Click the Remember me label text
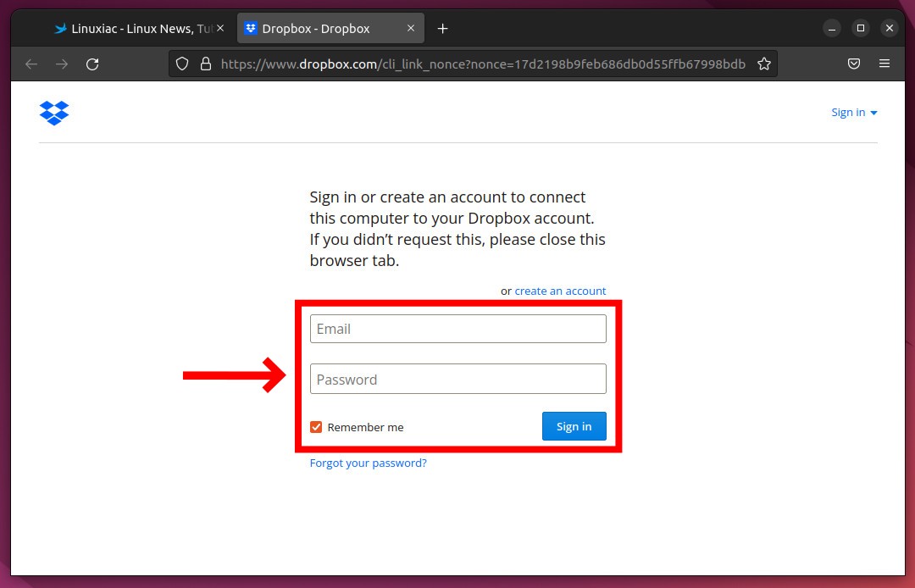The width and height of the screenshot is (915, 588). point(365,428)
